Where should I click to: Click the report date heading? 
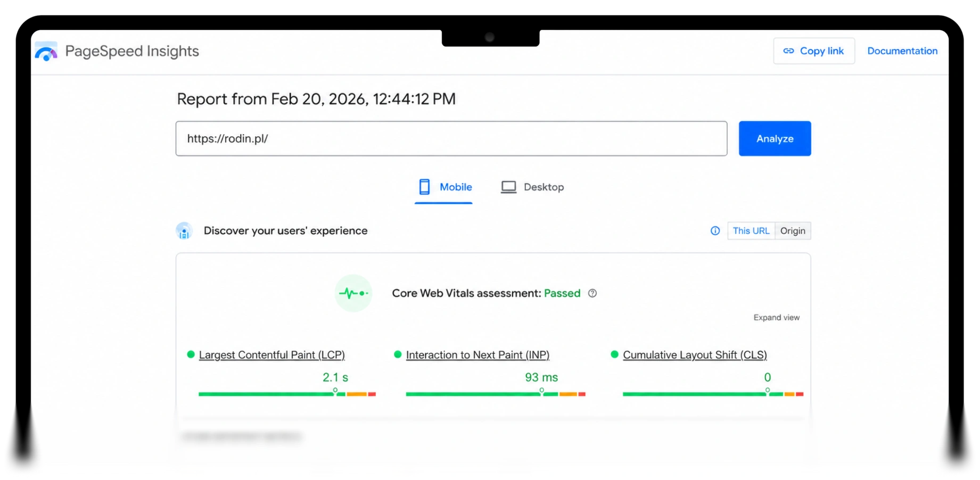tap(316, 99)
